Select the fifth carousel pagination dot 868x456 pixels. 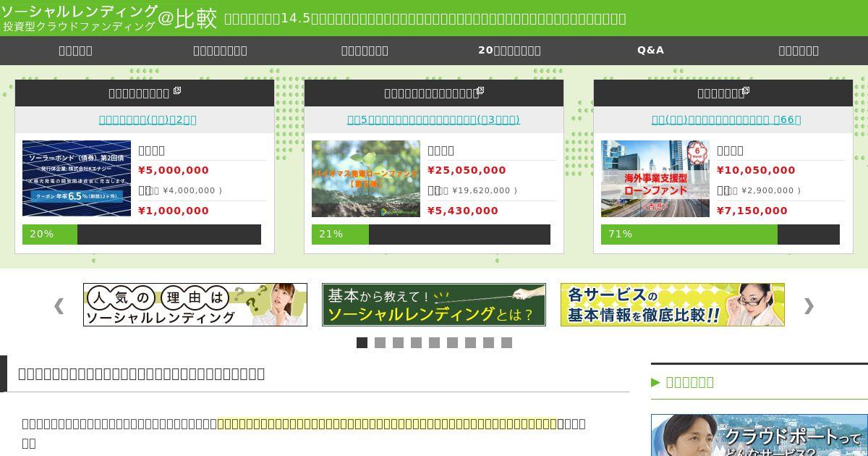434,342
